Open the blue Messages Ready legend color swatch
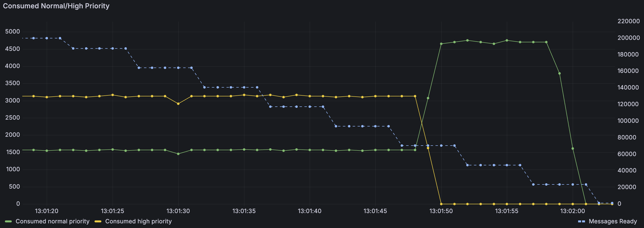644x228 pixels. coord(582,221)
